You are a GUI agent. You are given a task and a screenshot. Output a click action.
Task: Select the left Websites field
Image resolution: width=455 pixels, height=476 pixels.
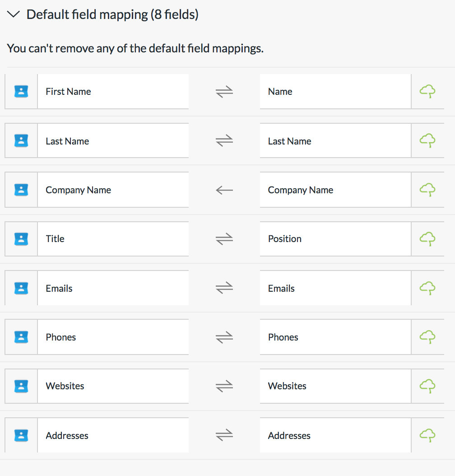pyautogui.click(x=113, y=386)
